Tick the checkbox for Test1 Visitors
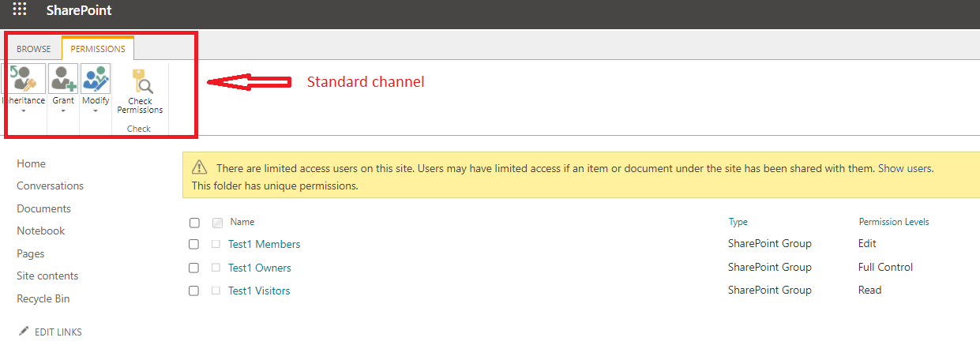The image size is (980, 345). (x=194, y=291)
